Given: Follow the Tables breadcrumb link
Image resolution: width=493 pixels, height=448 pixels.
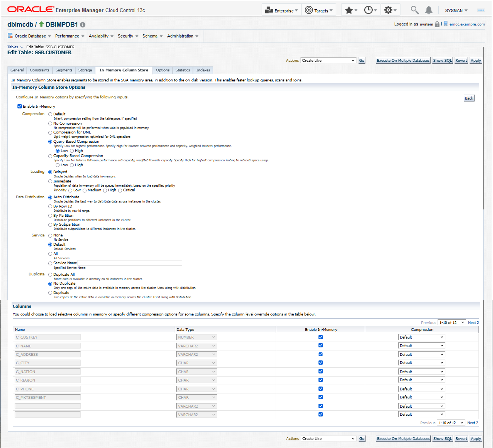Looking at the screenshot, I should pyautogui.click(x=13, y=47).
